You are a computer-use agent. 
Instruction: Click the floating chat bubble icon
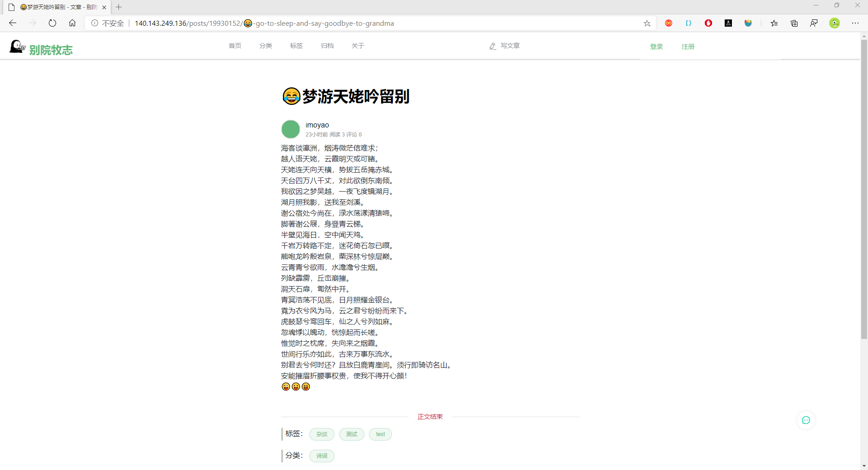click(x=806, y=420)
